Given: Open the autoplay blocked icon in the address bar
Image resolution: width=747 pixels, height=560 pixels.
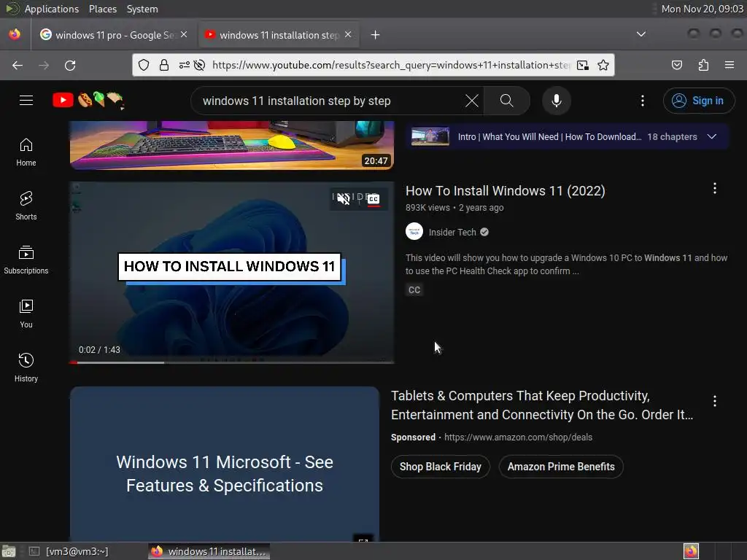Looking at the screenshot, I should coord(200,65).
